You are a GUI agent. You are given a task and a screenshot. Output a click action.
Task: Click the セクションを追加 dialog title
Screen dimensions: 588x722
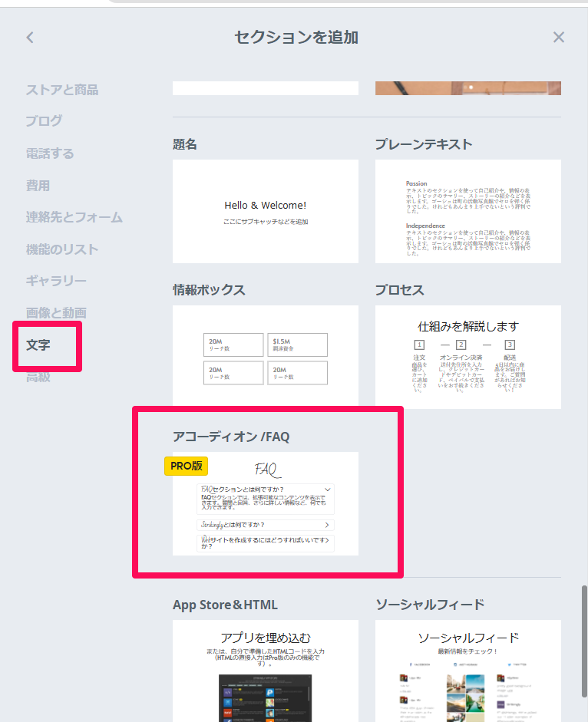[x=296, y=38]
